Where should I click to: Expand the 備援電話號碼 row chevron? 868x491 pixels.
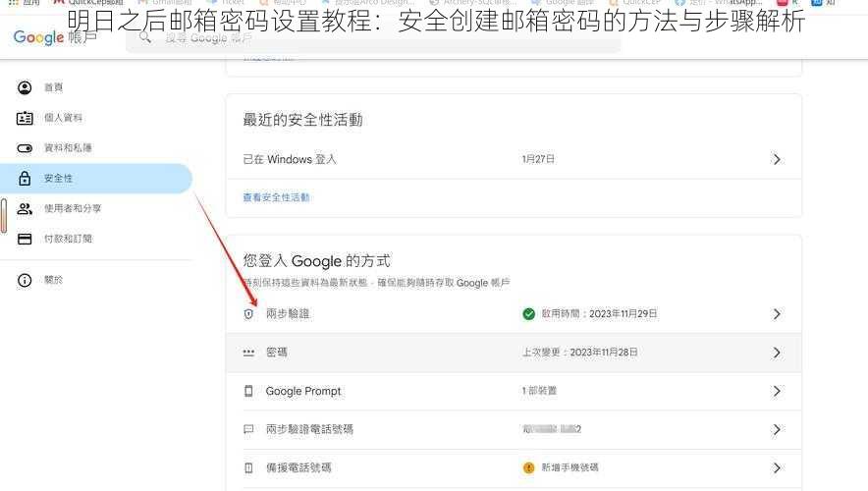[x=777, y=468]
